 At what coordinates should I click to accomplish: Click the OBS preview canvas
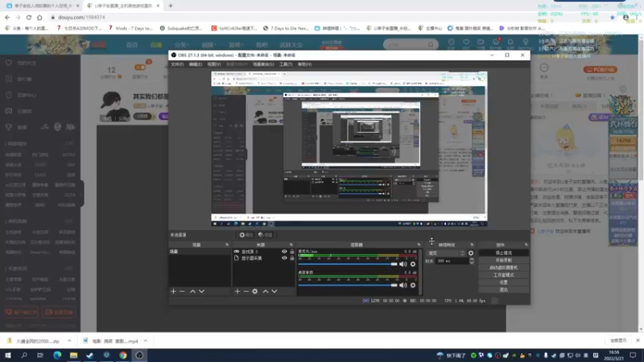coord(349,149)
